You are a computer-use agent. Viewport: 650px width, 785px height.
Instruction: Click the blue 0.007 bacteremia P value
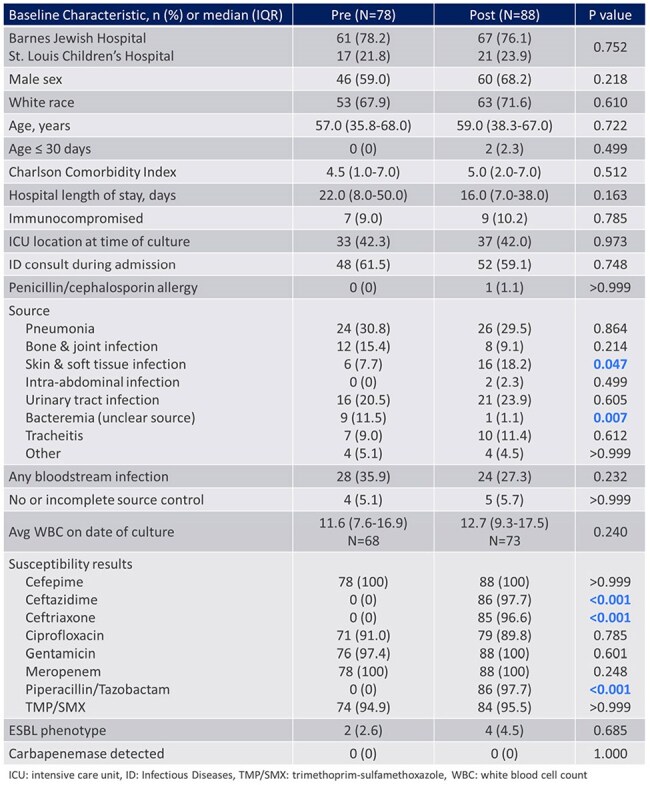tap(610, 418)
